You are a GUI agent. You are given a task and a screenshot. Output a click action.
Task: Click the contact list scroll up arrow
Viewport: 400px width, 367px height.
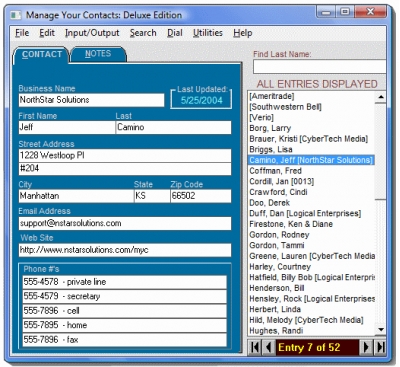pyautogui.click(x=380, y=97)
